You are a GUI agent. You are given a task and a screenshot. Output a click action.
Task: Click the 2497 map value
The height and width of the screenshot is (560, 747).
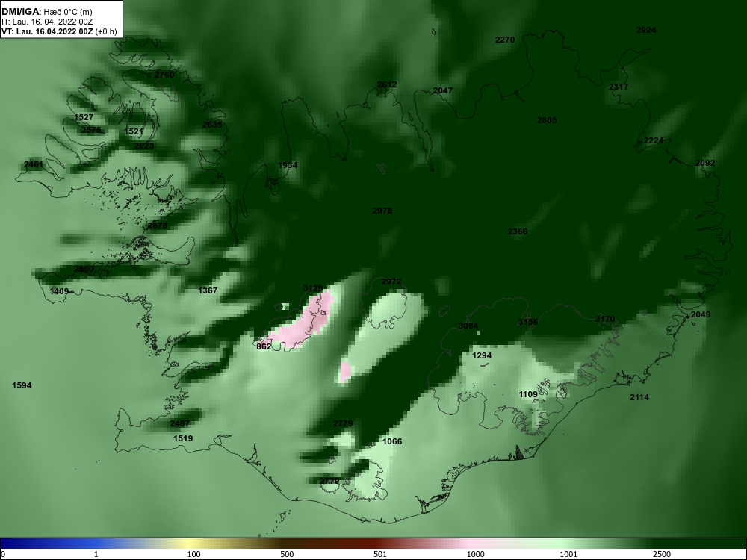point(180,423)
